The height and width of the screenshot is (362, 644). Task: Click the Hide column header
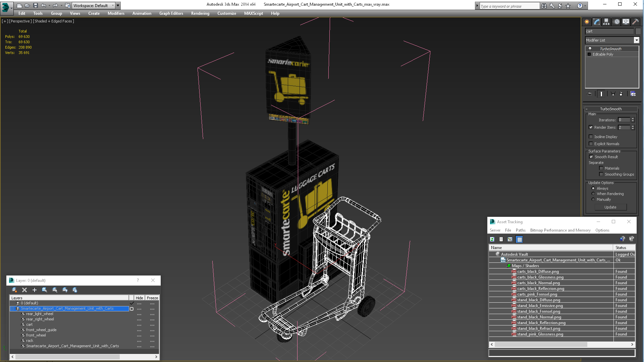click(x=139, y=298)
